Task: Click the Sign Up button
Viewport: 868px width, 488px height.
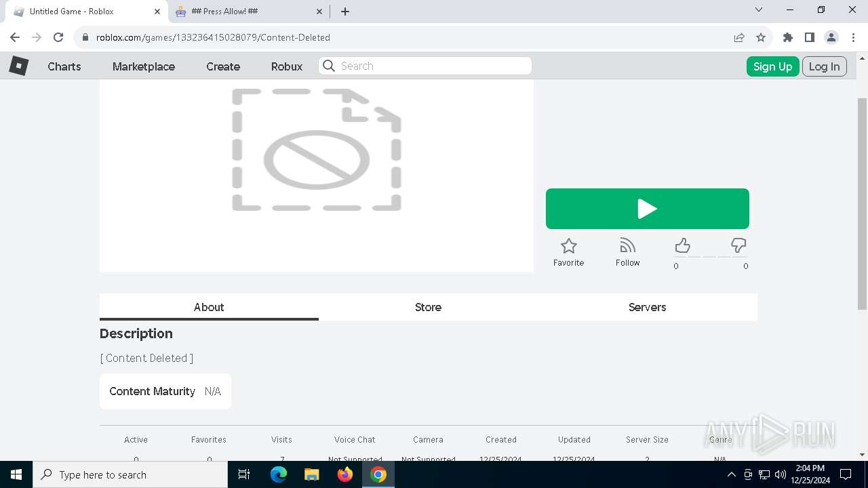Action: click(772, 66)
